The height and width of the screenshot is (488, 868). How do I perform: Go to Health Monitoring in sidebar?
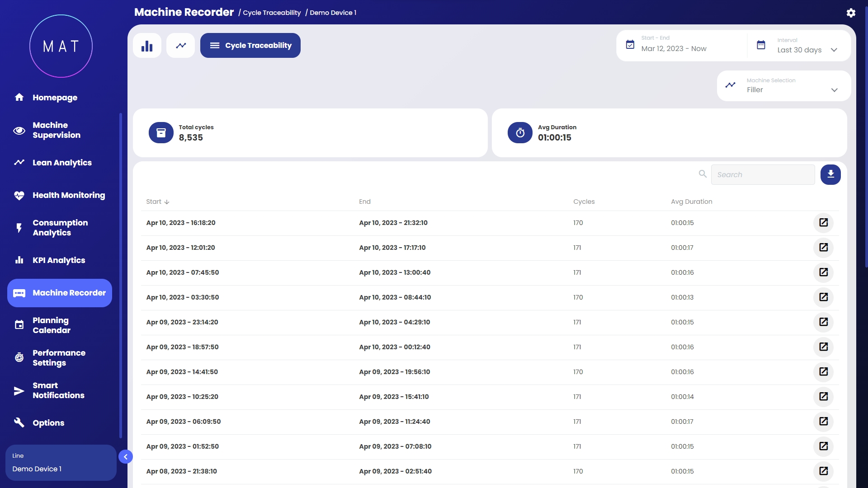68,195
